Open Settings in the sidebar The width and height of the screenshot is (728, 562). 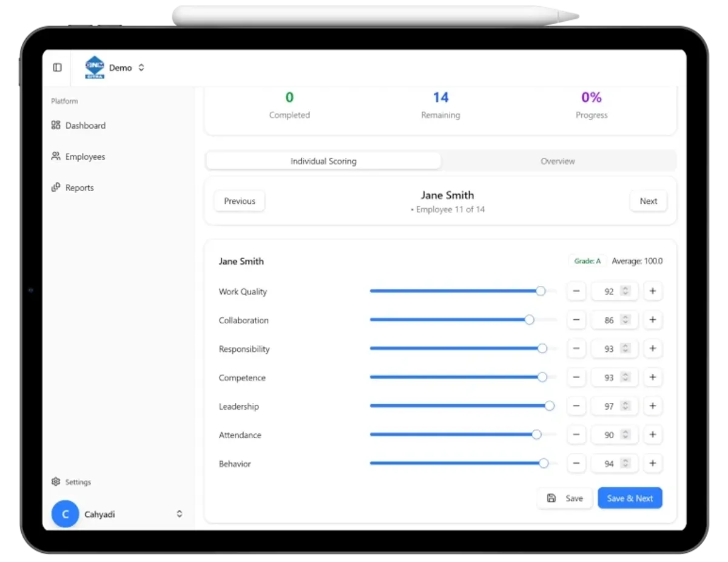(x=71, y=482)
